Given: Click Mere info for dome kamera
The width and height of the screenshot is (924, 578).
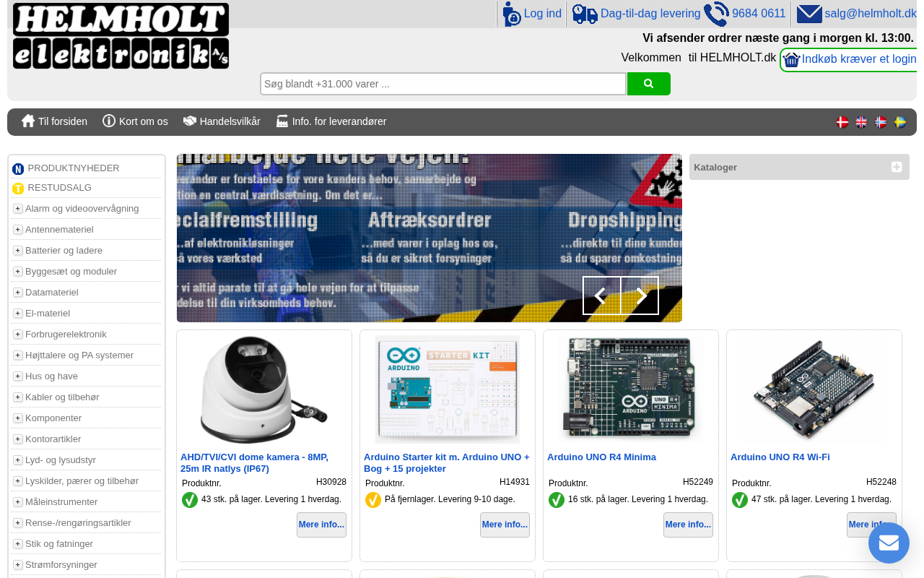Looking at the screenshot, I should 321,525.
